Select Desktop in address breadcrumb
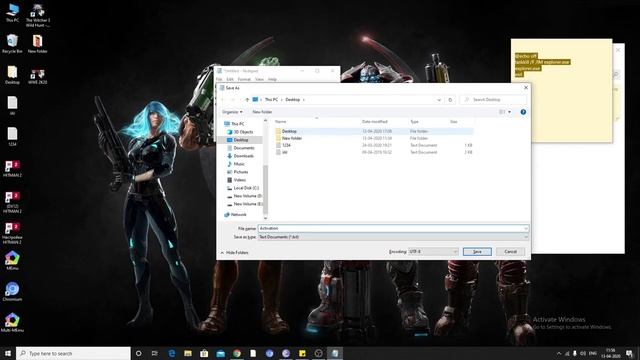The image size is (640, 360). click(x=293, y=100)
